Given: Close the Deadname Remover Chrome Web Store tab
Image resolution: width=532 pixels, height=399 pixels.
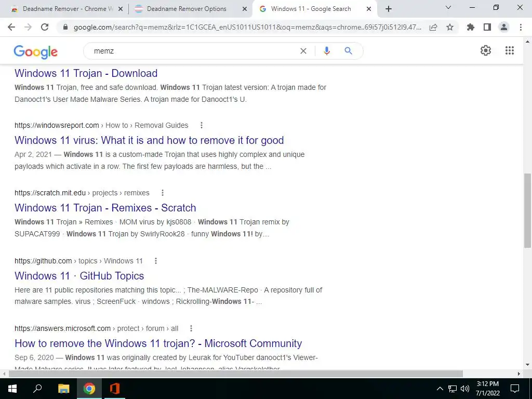Looking at the screenshot, I should tap(121, 9).
